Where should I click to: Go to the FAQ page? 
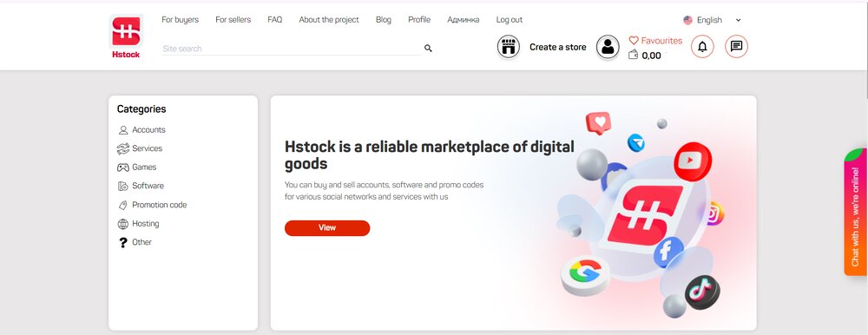[274, 19]
